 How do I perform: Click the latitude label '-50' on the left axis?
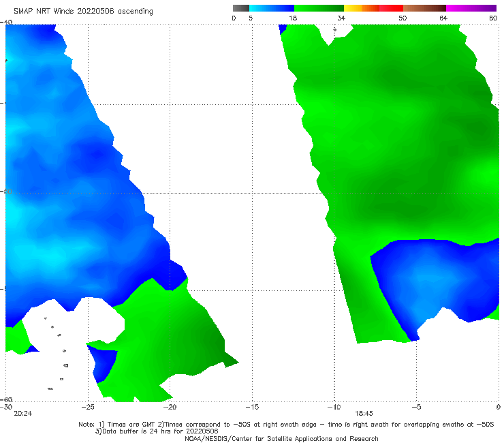tap(6, 191)
